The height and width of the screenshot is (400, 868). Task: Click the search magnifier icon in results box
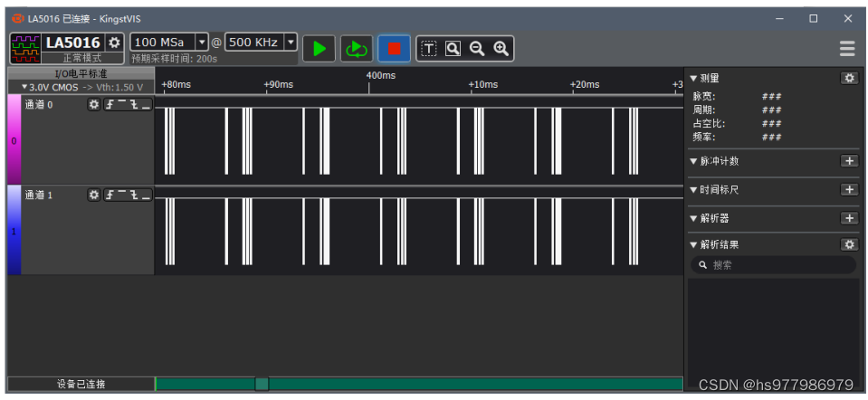click(703, 265)
